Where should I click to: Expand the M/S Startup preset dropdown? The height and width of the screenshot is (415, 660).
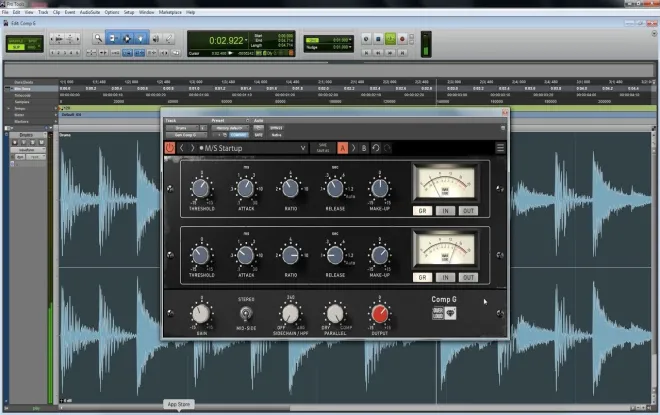click(x=303, y=148)
